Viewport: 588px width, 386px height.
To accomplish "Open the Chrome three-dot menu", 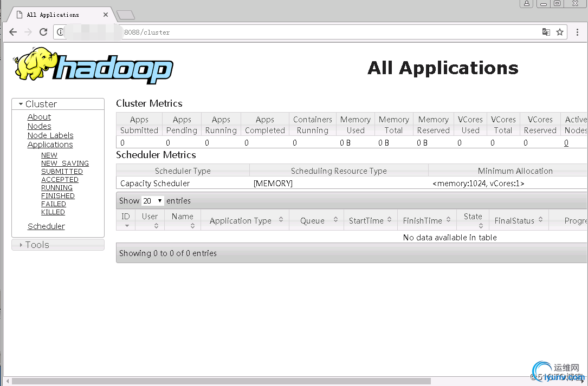I will pyautogui.click(x=578, y=32).
